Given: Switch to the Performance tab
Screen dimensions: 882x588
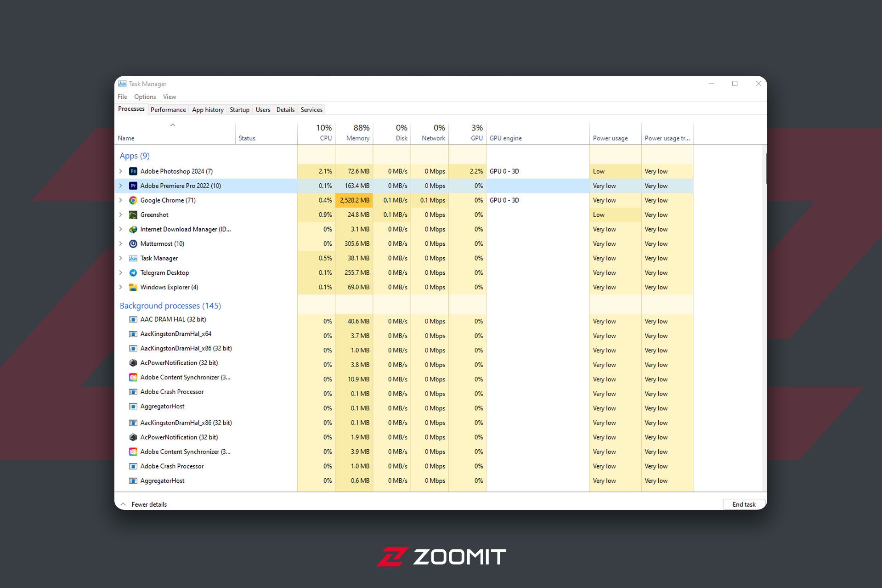Looking at the screenshot, I should 167,110.
